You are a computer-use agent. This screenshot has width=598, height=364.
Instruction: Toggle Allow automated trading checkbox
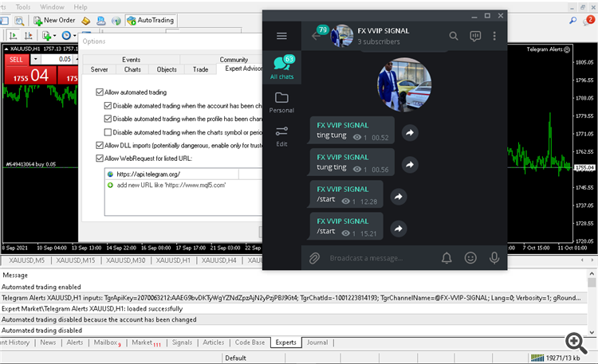[100, 92]
